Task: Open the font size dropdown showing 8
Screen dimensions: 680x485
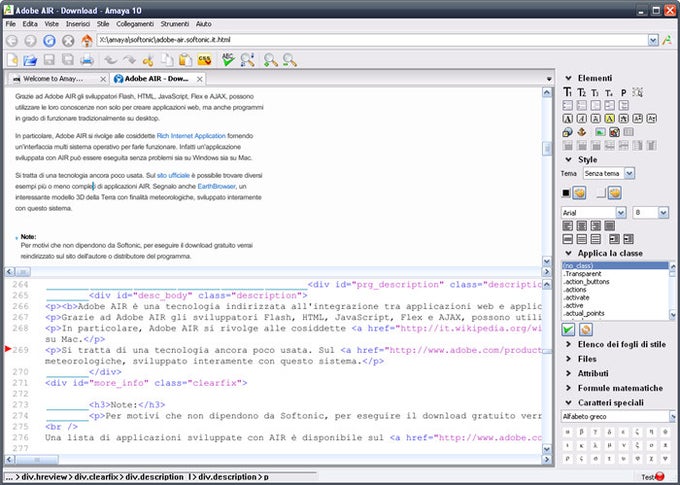Action: point(663,213)
